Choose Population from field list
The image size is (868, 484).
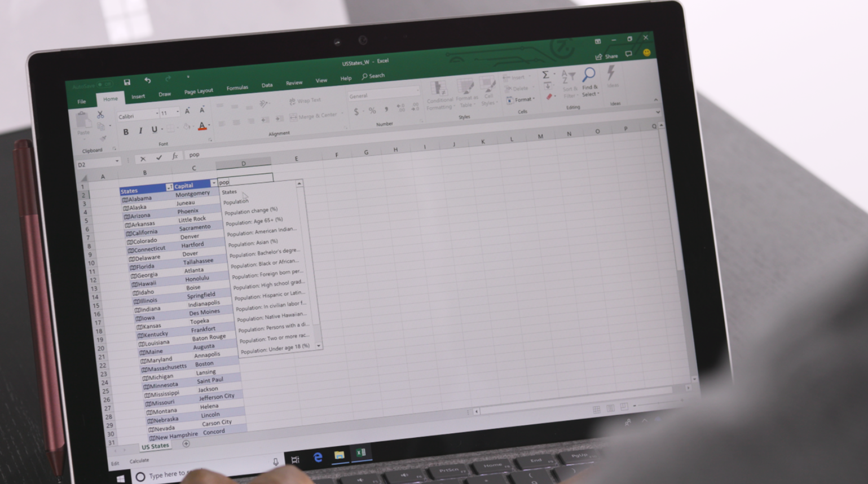(x=236, y=202)
